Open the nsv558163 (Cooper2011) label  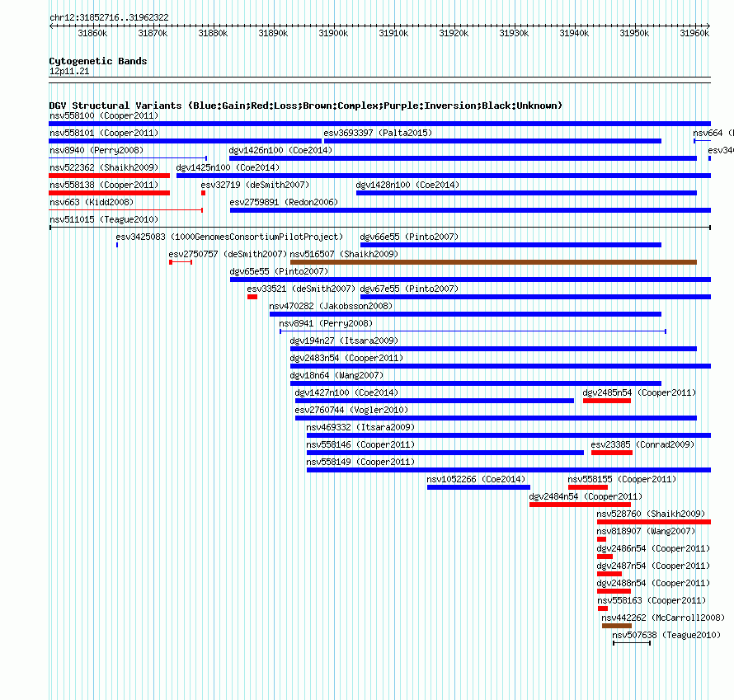652,600
